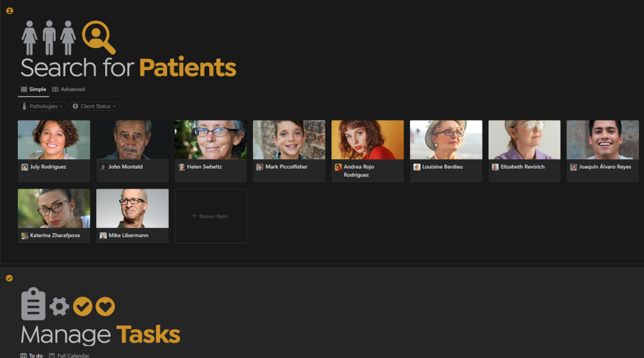
Task: Click the large orange checkmark circle beside the gear
Action: 83,307
